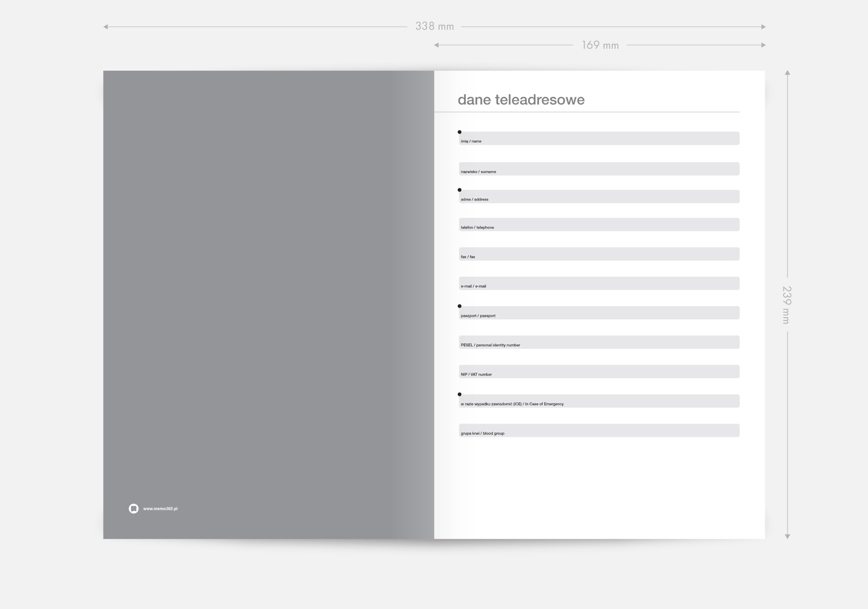Click the 'fax / fax' field
Viewport: 868px width, 609px height.
click(599, 254)
